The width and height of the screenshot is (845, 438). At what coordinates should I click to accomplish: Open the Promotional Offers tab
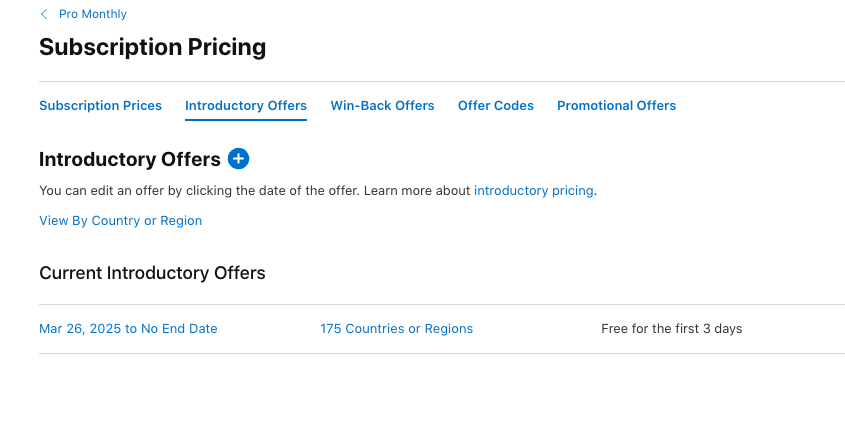(x=617, y=106)
